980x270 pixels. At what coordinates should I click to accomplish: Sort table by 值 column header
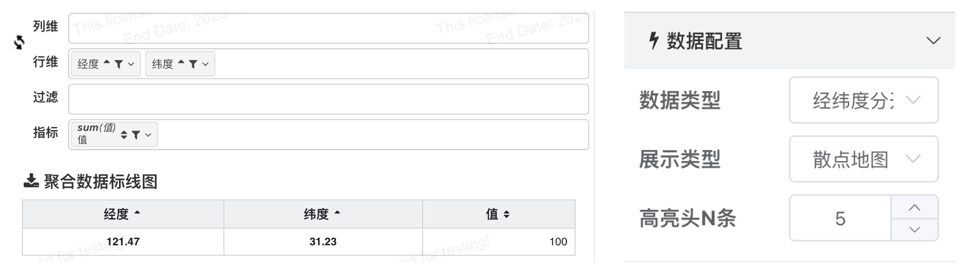point(499,214)
